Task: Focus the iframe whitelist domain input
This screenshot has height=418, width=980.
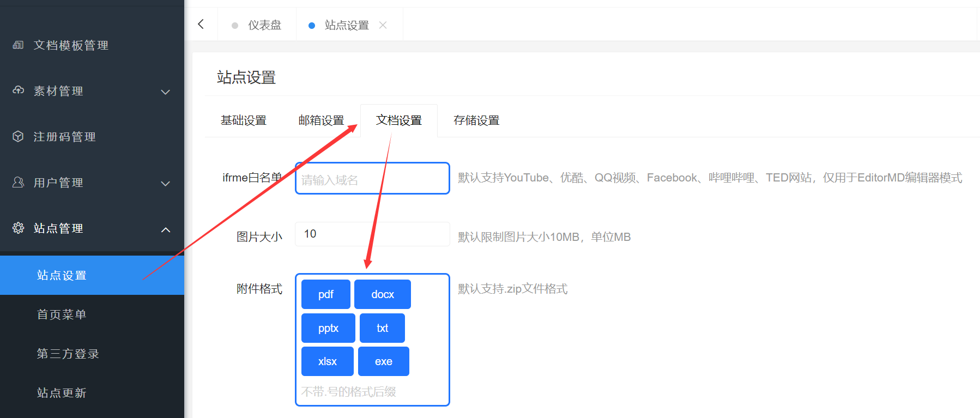Action: point(372,179)
